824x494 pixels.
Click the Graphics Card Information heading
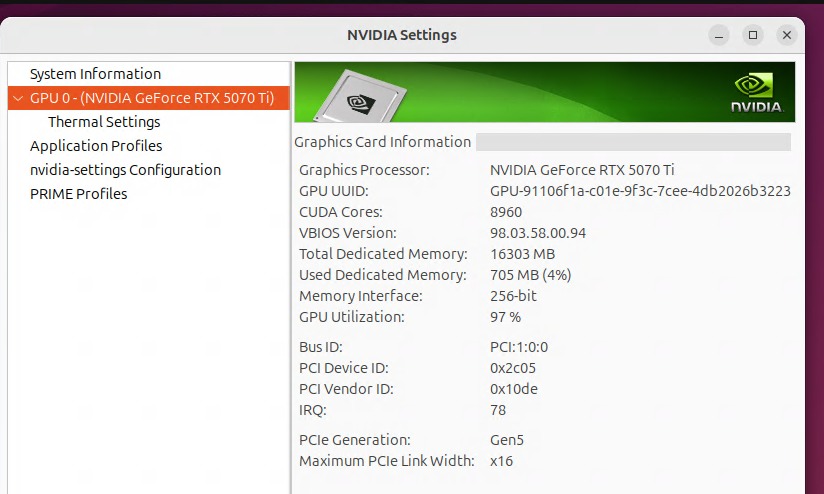(383, 142)
